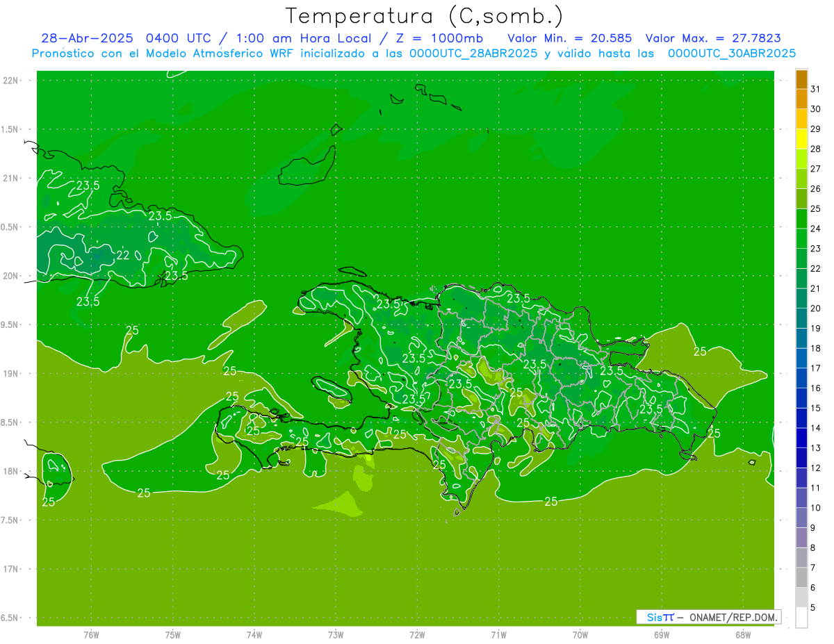Click legend value '25'
Image resolution: width=834 pixels, height=644 pixels.
pos(816,208)
